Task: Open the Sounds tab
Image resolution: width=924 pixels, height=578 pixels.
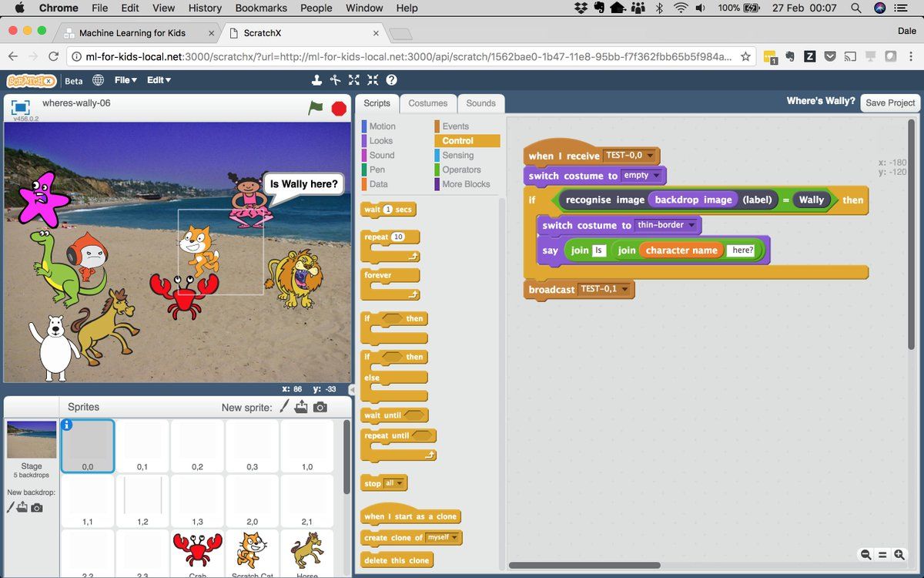Action: [x=480, y=103]
